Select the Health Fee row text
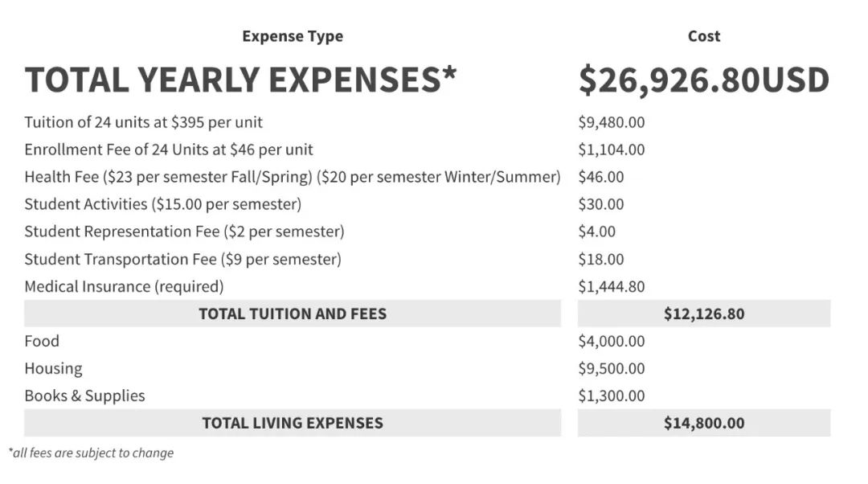This screenshot has height=484, width=868. point(293,177)
